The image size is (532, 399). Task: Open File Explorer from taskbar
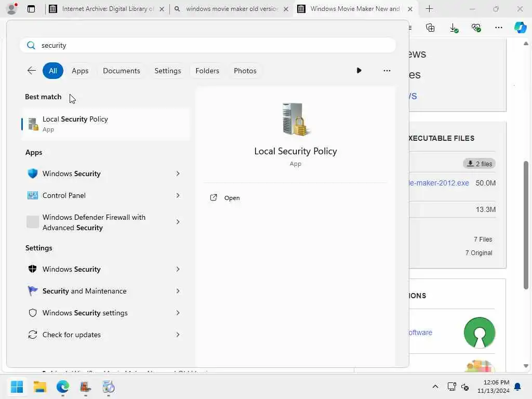(39, 387)
